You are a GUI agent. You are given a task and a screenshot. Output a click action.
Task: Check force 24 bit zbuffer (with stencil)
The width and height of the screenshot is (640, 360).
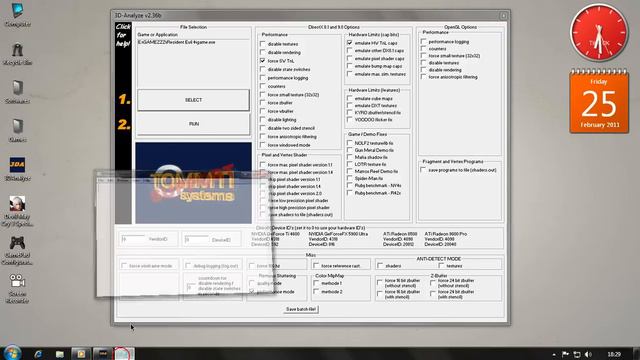pyautogui.click(x=433, y=294)
